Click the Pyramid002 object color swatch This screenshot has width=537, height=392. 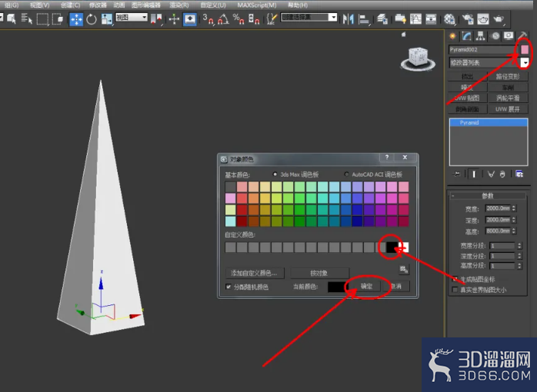(x=525, y=50)
